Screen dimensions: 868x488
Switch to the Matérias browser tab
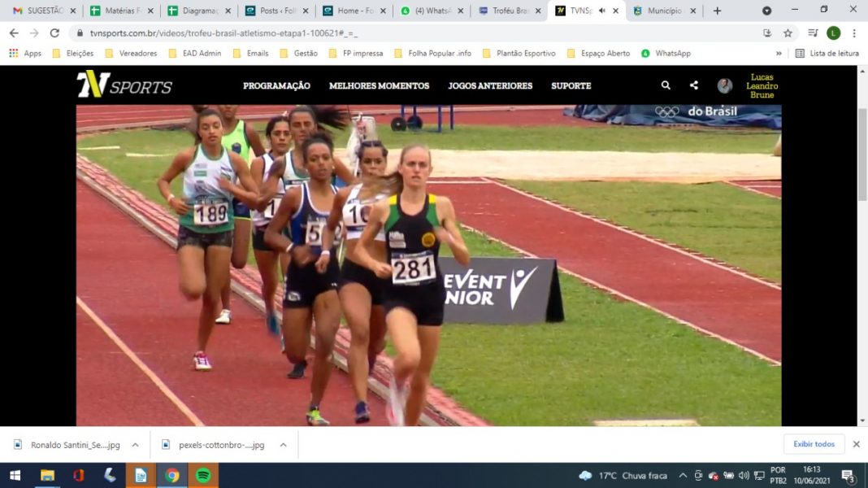pos(119,11)
